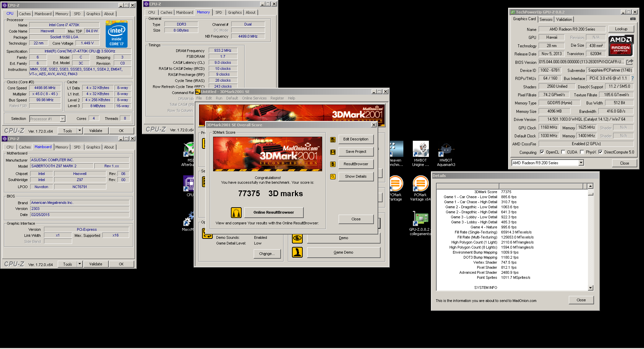Open the GPU-Z.0.8.2 desktop shortcut
The width and height of the screenshot is (644, 349).
coord(420,223)
